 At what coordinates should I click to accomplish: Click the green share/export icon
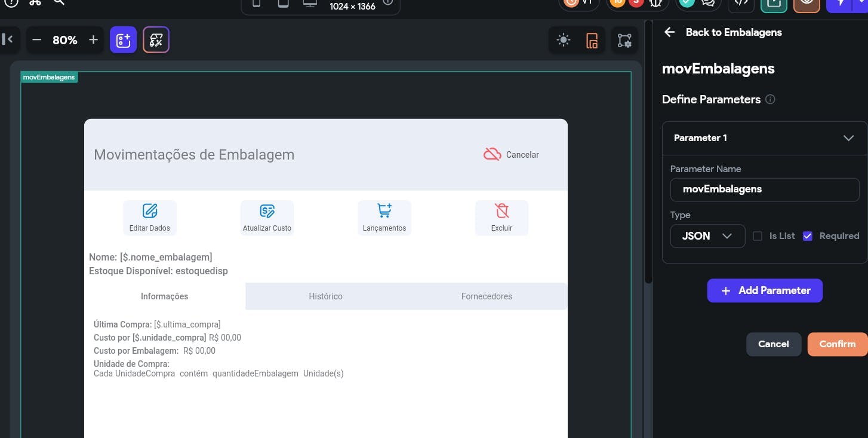774,3
